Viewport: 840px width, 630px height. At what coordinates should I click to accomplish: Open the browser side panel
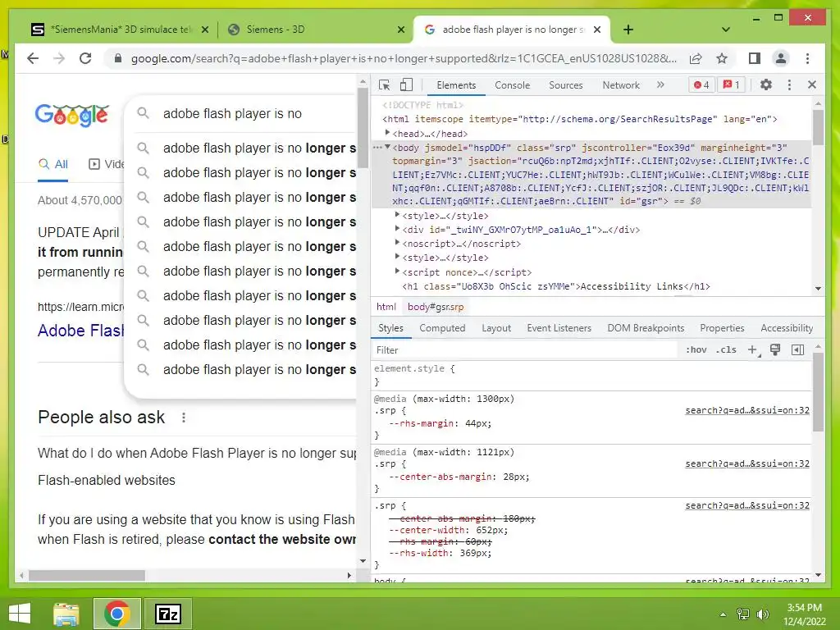[x=755, y=58]
